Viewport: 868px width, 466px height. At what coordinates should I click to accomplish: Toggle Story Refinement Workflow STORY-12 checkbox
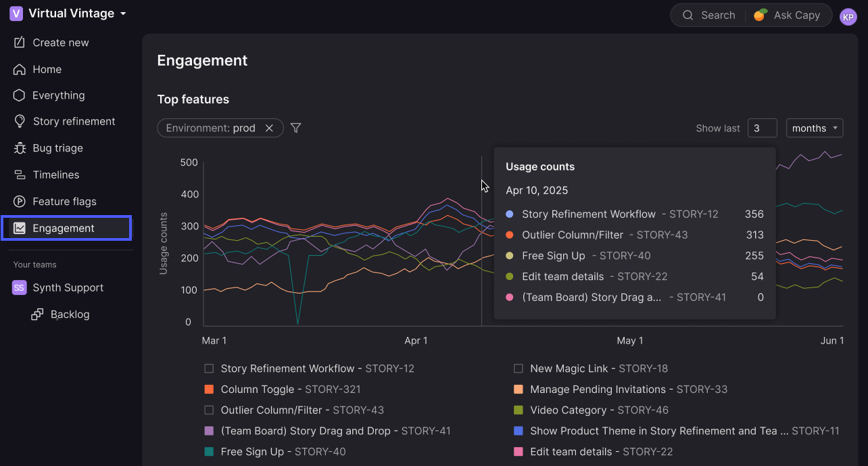pyautogui.click(x=209, y=369)
